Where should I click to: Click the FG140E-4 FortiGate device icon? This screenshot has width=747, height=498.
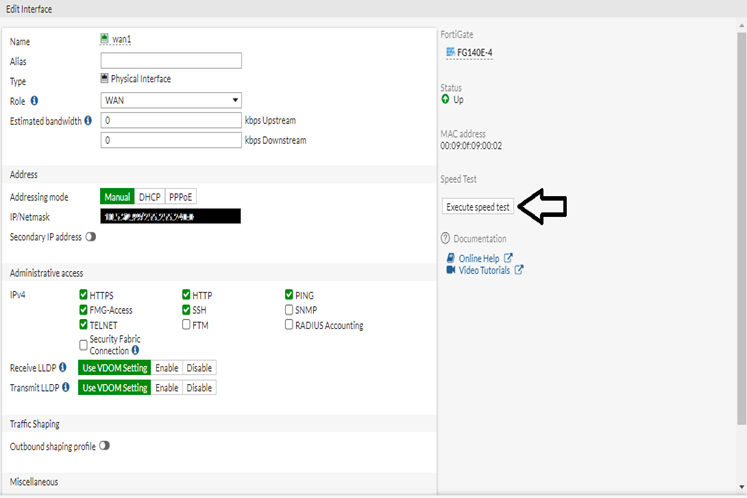click(450, 52)
